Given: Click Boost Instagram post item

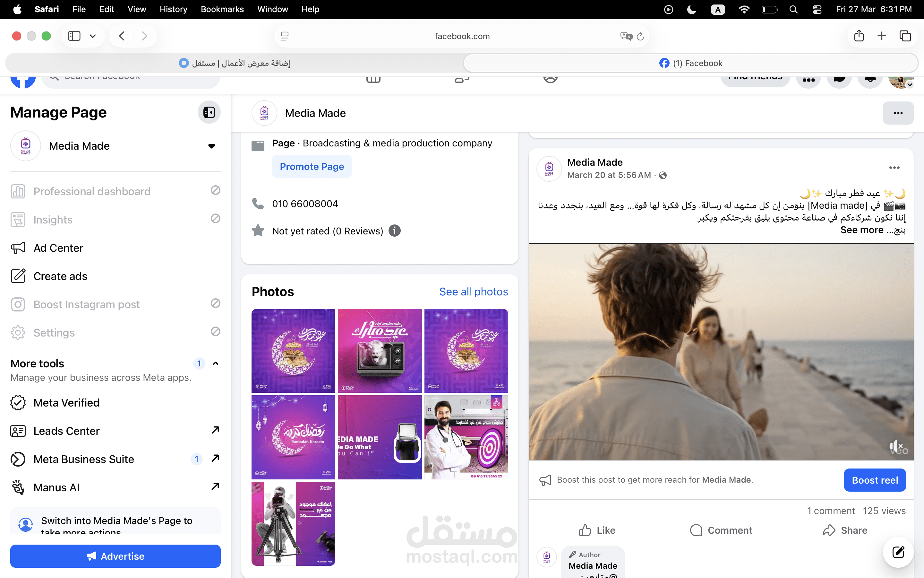Looking at the screenshot, I should [115, 305].
